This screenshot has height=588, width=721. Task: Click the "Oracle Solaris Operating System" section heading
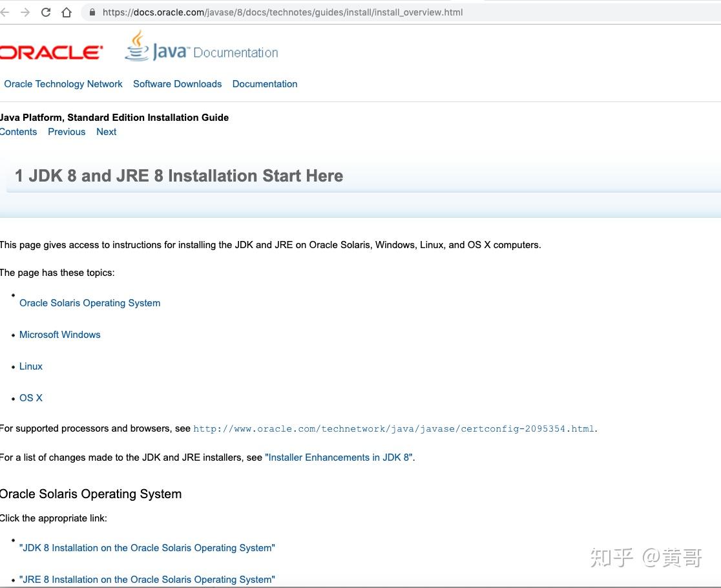point(90,494)
